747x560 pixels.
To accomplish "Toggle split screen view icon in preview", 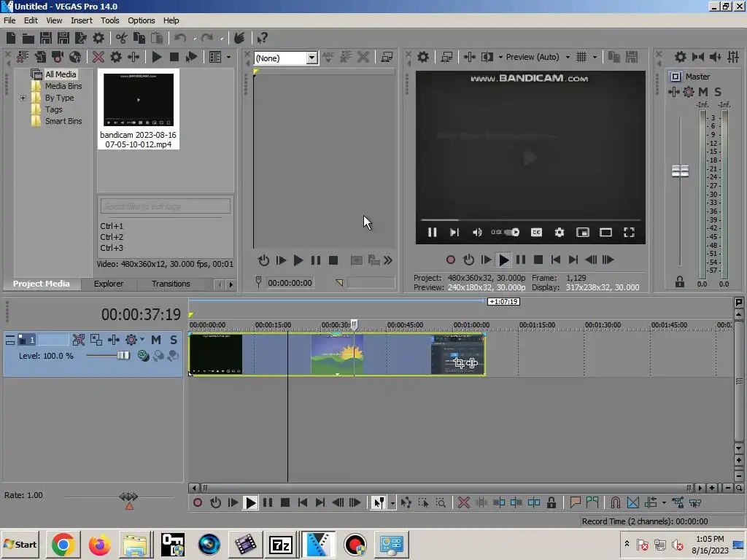I will [487, 57].
